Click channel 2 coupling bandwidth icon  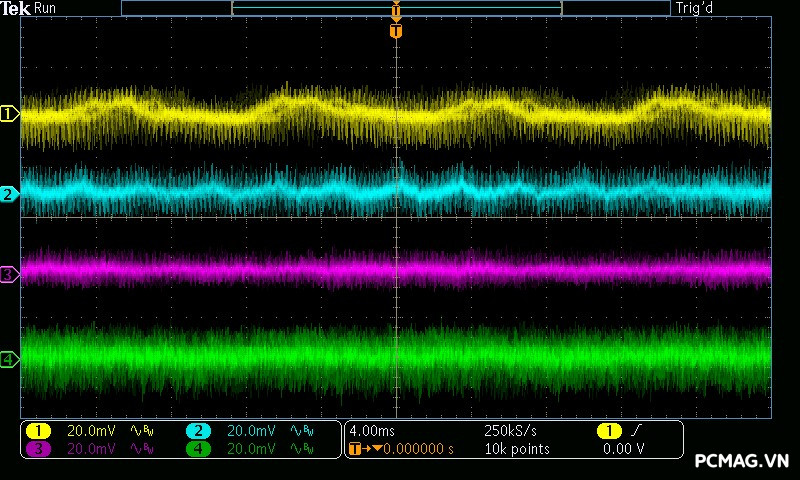tap(301, 431)
